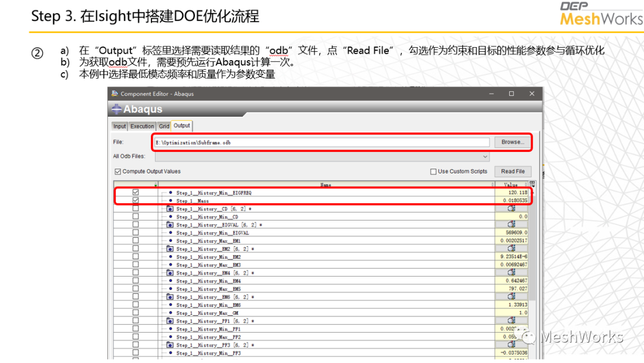Screen dimensions: 644x363
Task: Click bullet icon of Step_1__History_Max__EM1
Action: tap(171, 241)
